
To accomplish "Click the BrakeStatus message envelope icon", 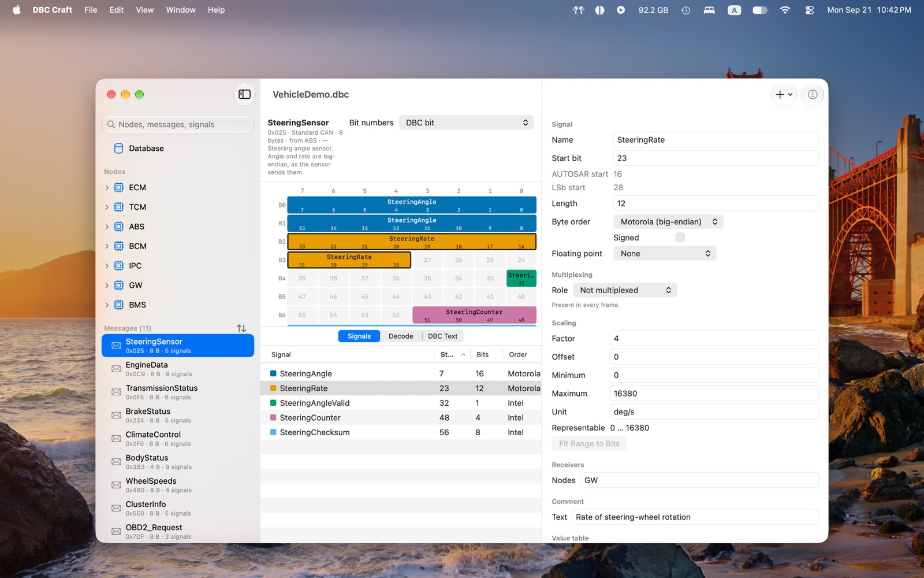I will click(116, 415).
